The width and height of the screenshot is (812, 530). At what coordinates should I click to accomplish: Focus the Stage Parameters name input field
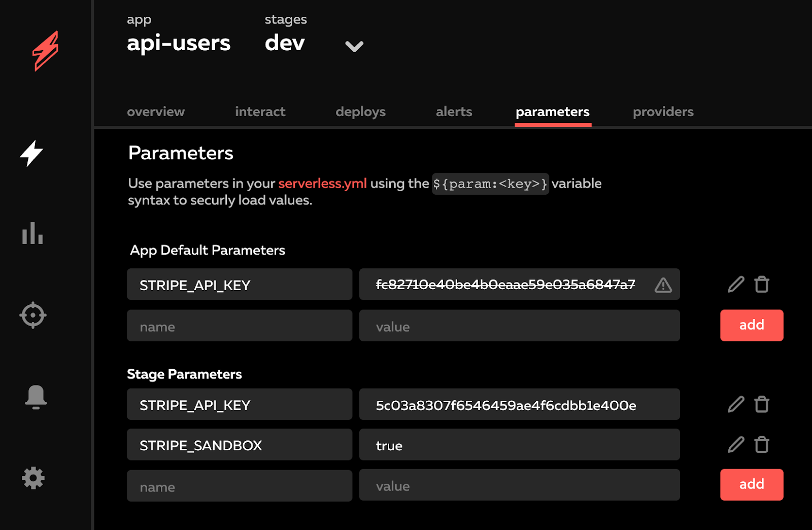coord(239,486)
